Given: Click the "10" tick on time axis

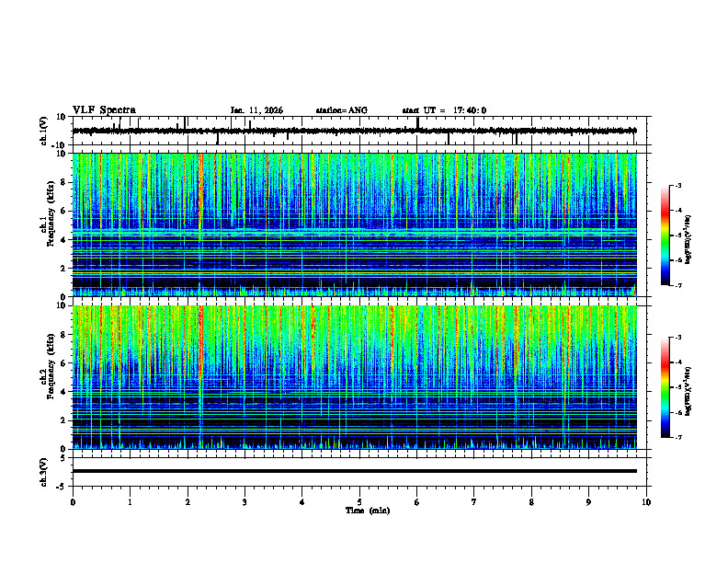Looking at the screenshot, I should (x=646, y=502).
